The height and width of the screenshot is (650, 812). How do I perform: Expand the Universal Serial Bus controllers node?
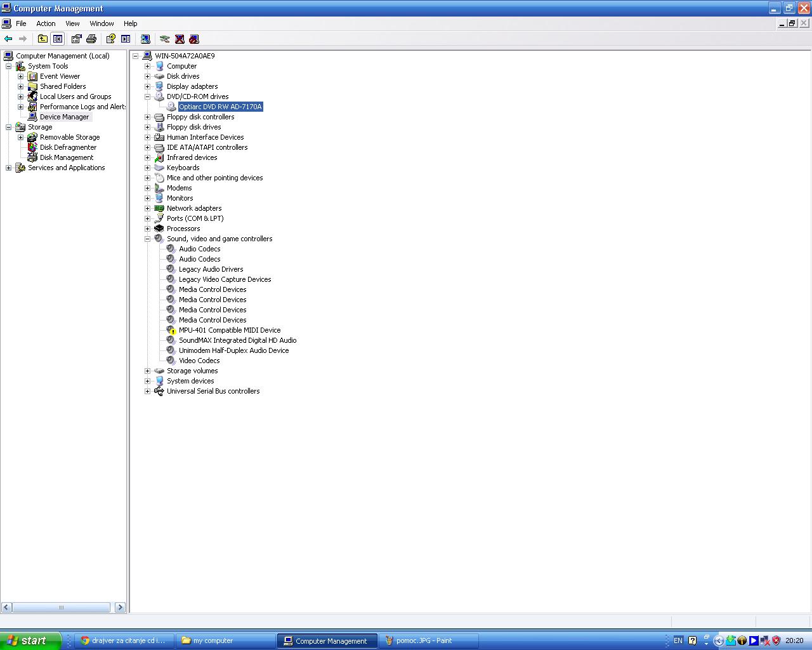[148, 391]
